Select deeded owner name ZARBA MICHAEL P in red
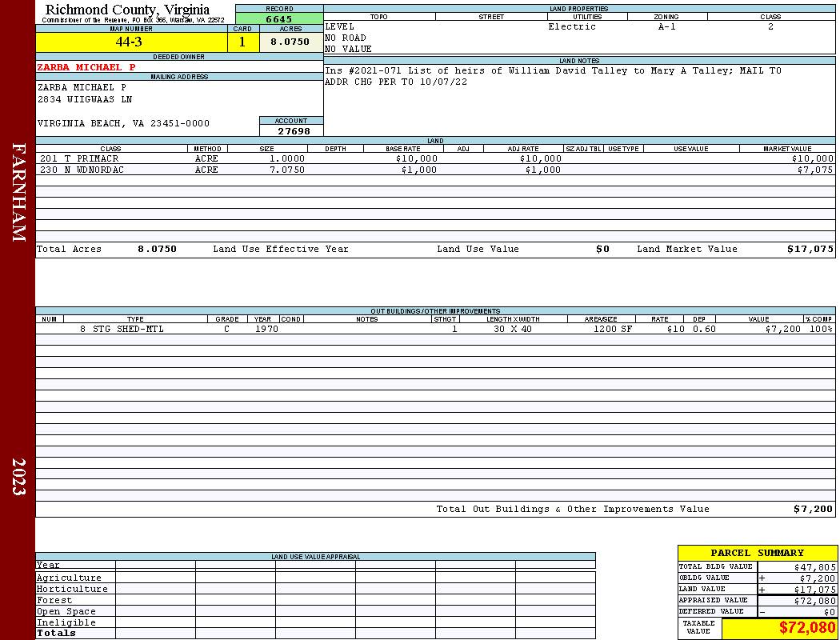Screen dimensions: 840x640 point(86,67)
